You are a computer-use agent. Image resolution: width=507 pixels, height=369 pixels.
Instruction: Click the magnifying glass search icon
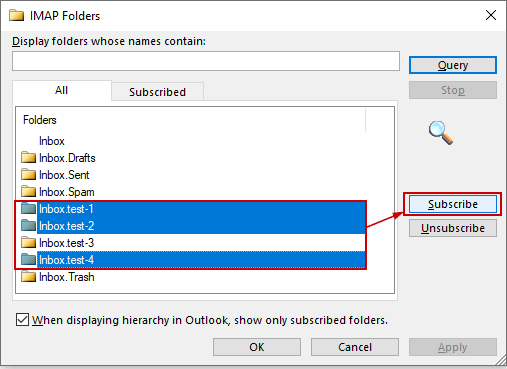click(x=441, y=133)
